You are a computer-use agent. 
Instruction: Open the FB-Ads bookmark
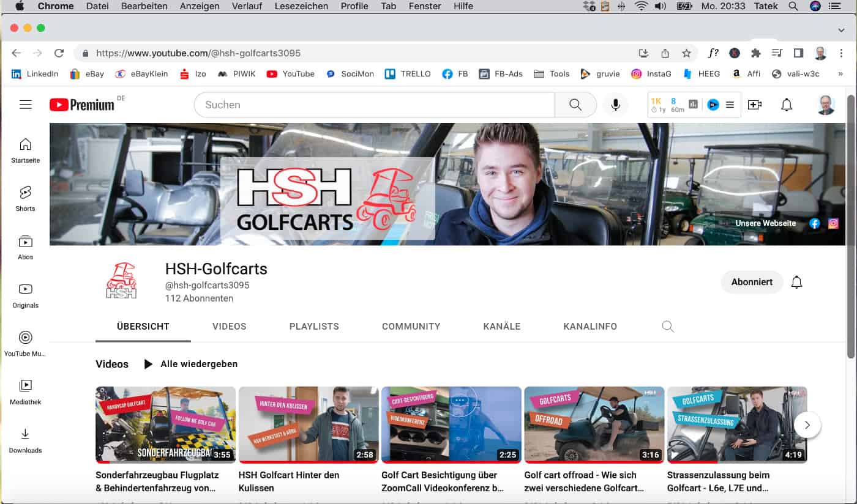point(501,74)
